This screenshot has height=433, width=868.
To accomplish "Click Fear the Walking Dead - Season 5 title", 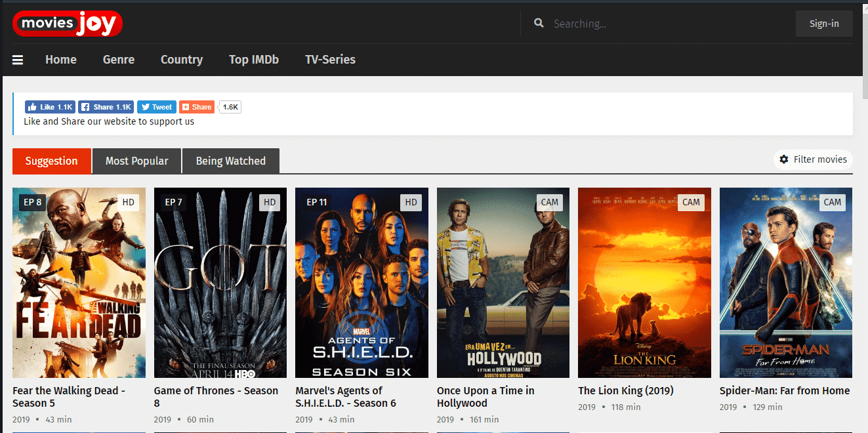I will click(69, 397).
